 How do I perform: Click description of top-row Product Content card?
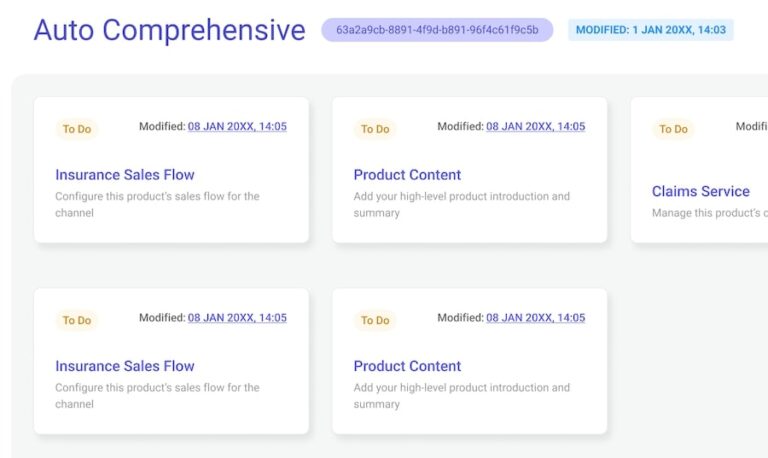pos(461,204)
